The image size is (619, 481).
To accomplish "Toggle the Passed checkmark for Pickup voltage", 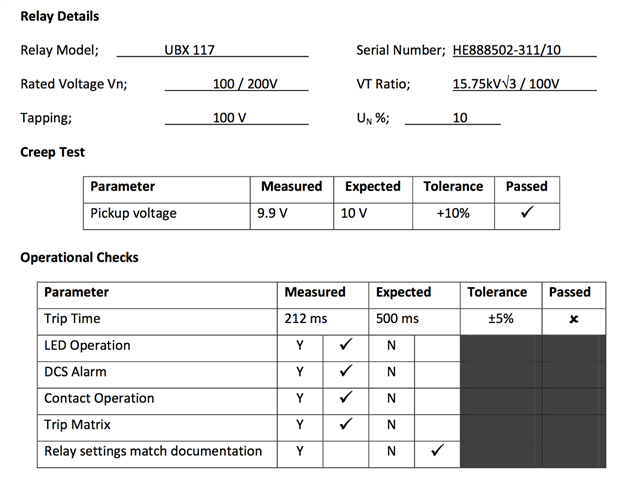I will pos(526,213).
